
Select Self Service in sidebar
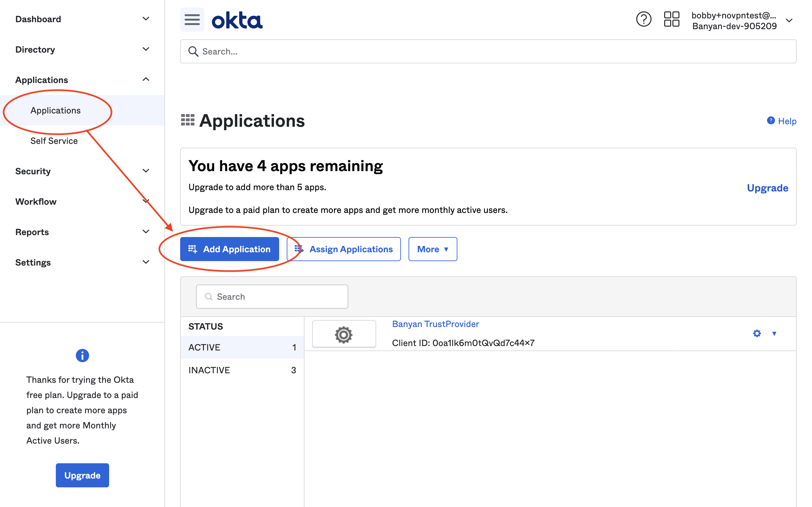54,141
